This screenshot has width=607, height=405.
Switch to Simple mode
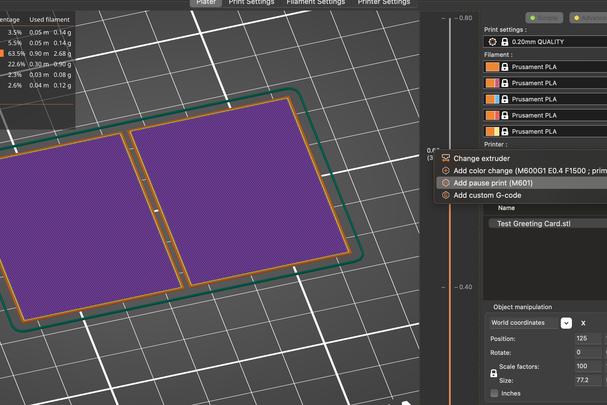(x=544, y=18)
